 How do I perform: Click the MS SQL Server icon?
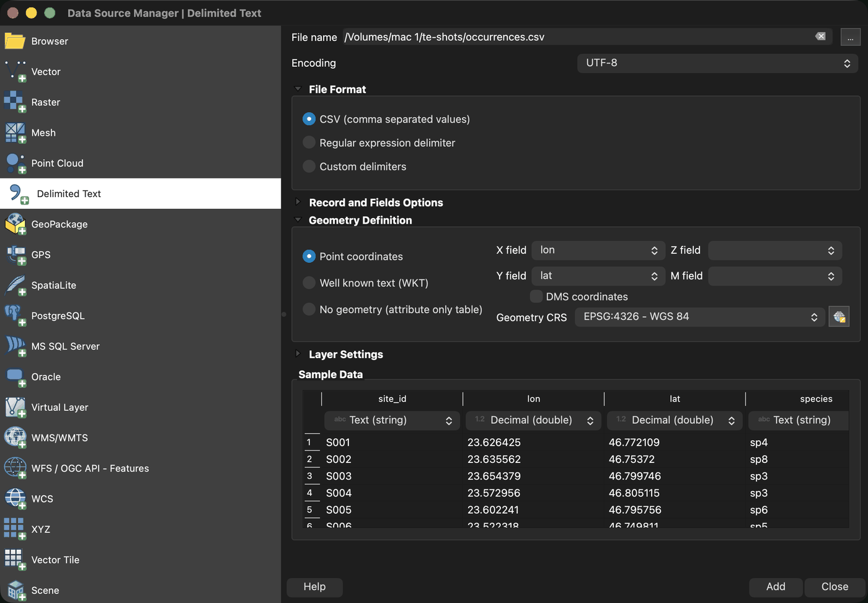15,346
